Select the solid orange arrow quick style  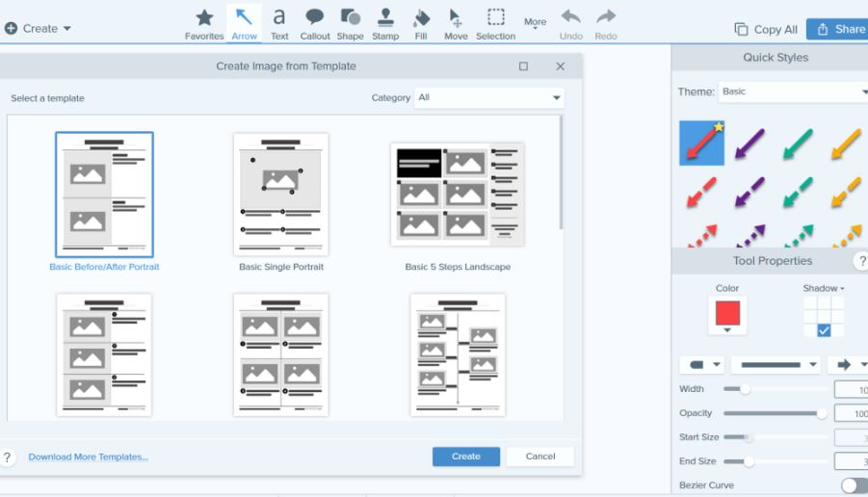click(847, 144)
